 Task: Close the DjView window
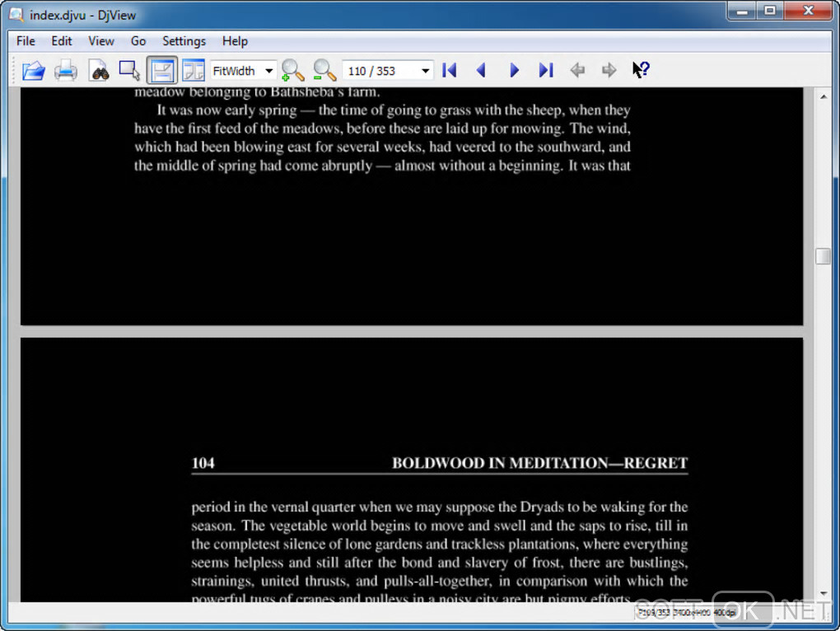[x=809, y=11]
